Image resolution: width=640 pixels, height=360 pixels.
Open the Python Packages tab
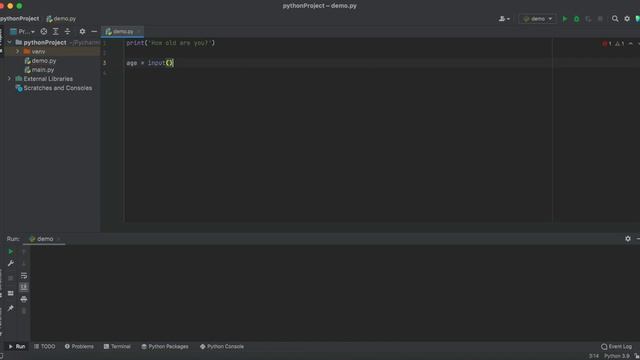point(165,347)
